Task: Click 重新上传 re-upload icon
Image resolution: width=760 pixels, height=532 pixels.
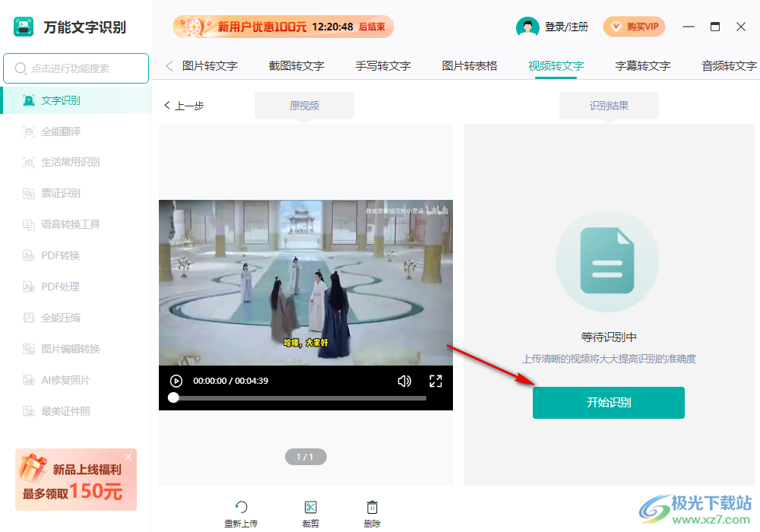Action: click(241, 507)
